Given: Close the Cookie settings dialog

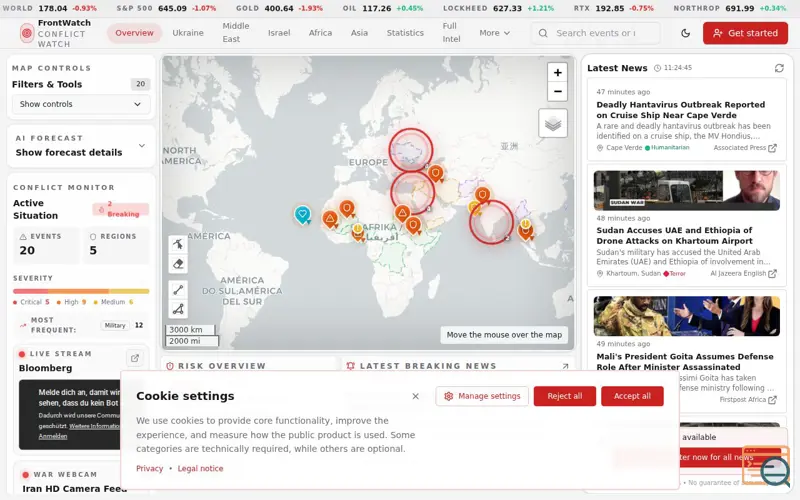Looking at the screenshot, I should (415, 396).
